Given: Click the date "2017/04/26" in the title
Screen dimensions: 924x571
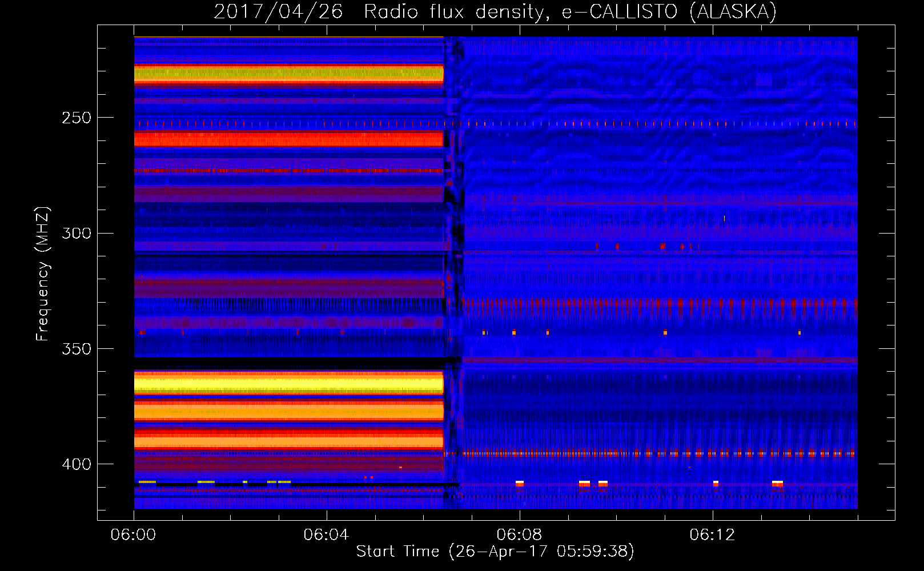Looking at the screenshot, I should coord(278,12).
